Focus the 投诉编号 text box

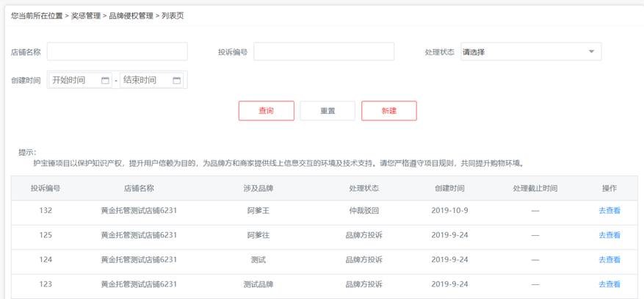click(324, 51)
